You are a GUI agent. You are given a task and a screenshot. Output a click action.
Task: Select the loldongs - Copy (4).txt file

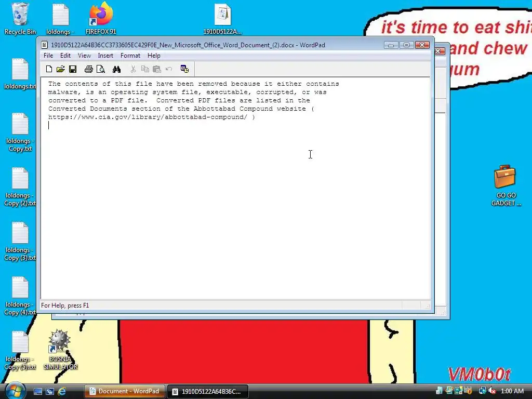(20, 296)
